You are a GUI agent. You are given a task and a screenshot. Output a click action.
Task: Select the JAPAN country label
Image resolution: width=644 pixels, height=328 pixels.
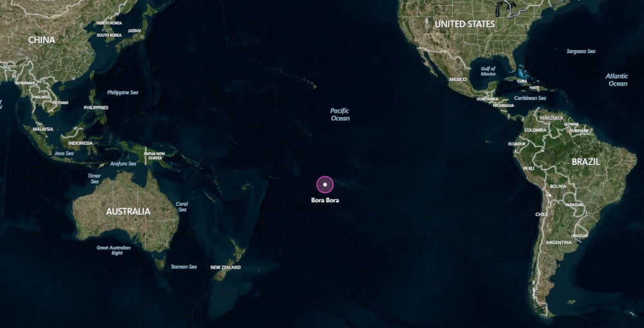coord(135,31)
